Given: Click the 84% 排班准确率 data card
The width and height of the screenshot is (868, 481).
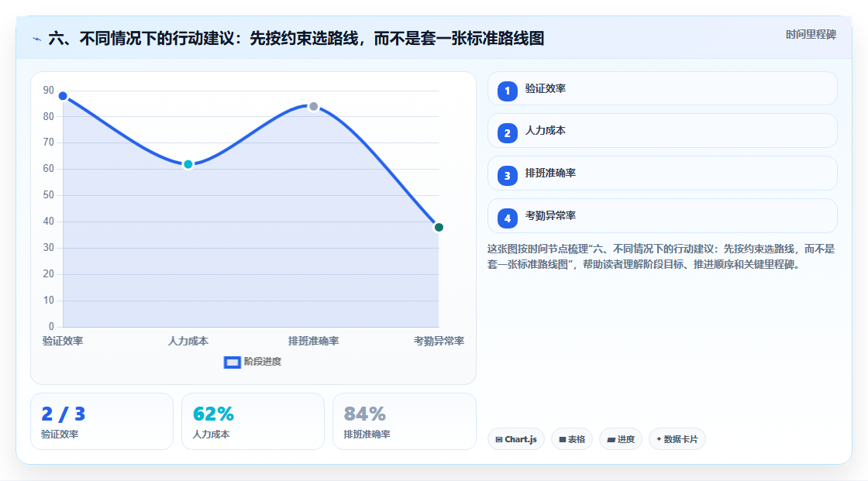Looking at the screenshot, I should [x=404, y=421].
